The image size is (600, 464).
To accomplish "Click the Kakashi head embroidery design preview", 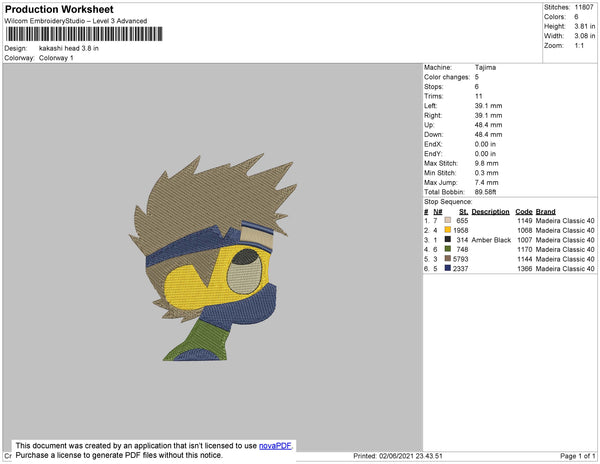I will (x=213, y=257).
